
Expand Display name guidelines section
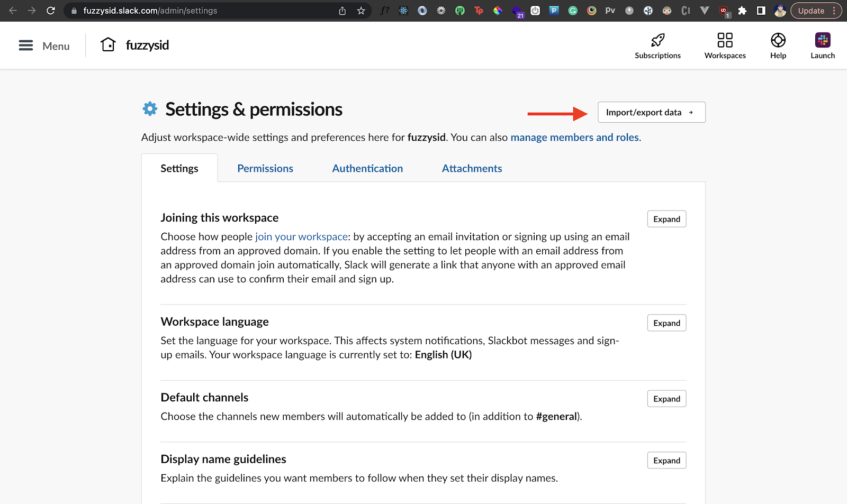667,461
